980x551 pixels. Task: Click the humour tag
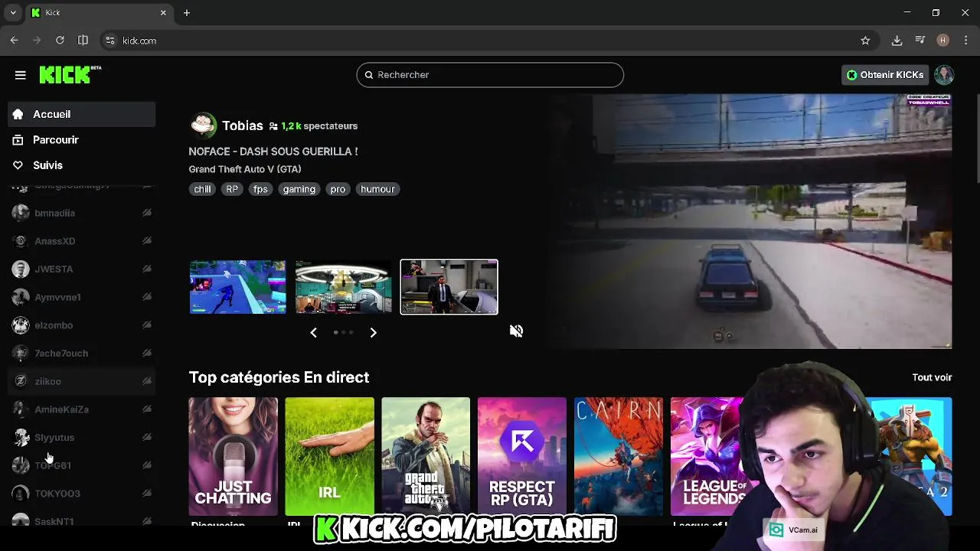pyautogui.click(x=377, y=189)
